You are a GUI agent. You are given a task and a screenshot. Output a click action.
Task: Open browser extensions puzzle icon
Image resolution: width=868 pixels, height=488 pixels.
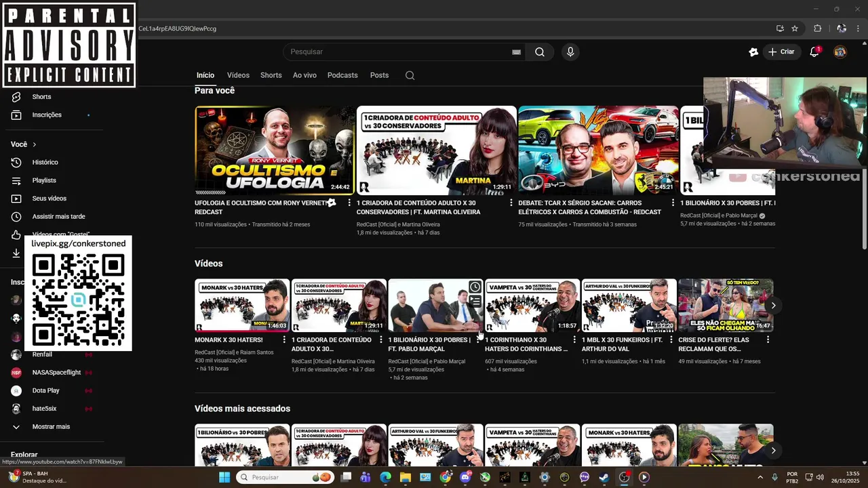[x=817, y=28]
